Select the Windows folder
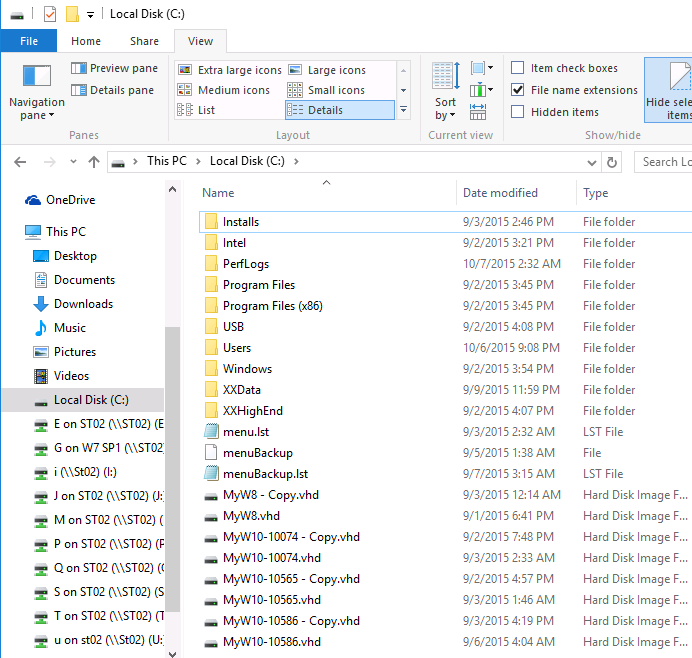 pyautogui.click(x=238, y=369)
